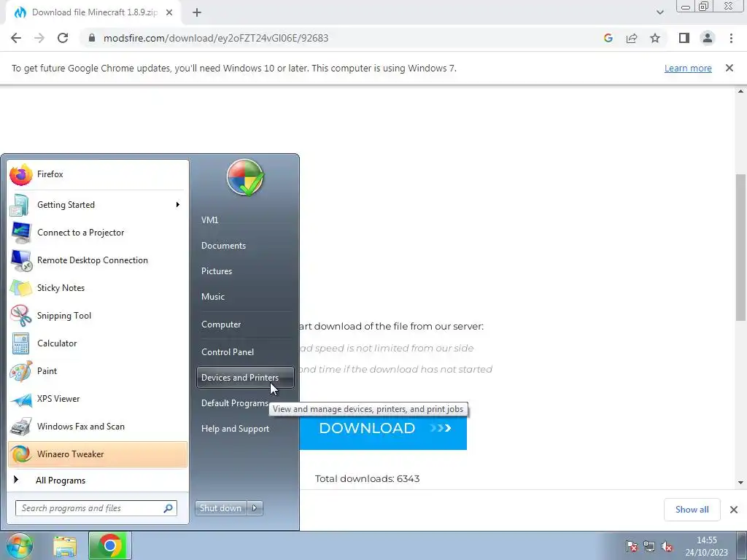Click the Windows Start orb
Image resolution: width=747 pixels, height=560 pixels.
tap(19, 545)
